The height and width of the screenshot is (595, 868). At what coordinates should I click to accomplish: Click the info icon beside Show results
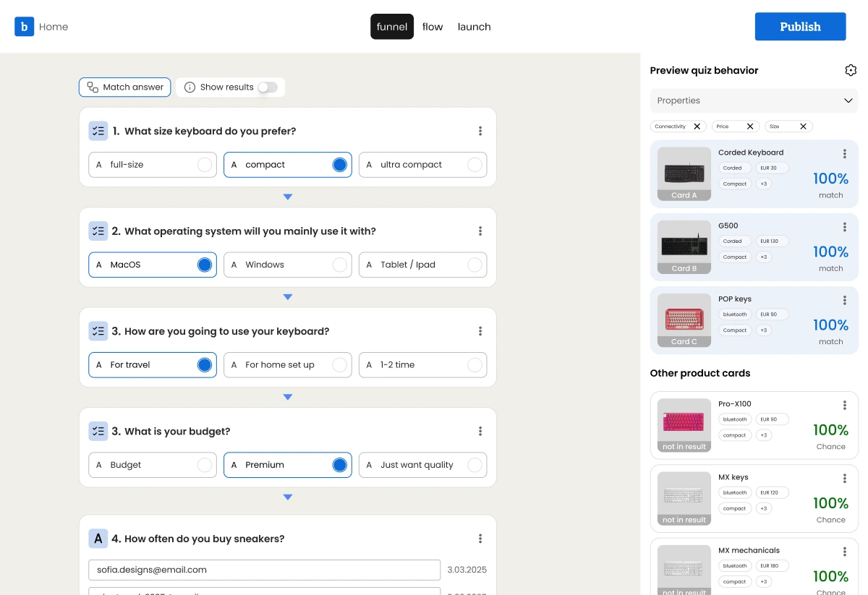tap(189, 87)
